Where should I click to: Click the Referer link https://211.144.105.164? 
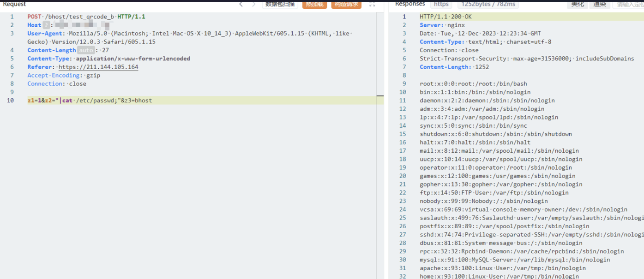tap(98, 67)
